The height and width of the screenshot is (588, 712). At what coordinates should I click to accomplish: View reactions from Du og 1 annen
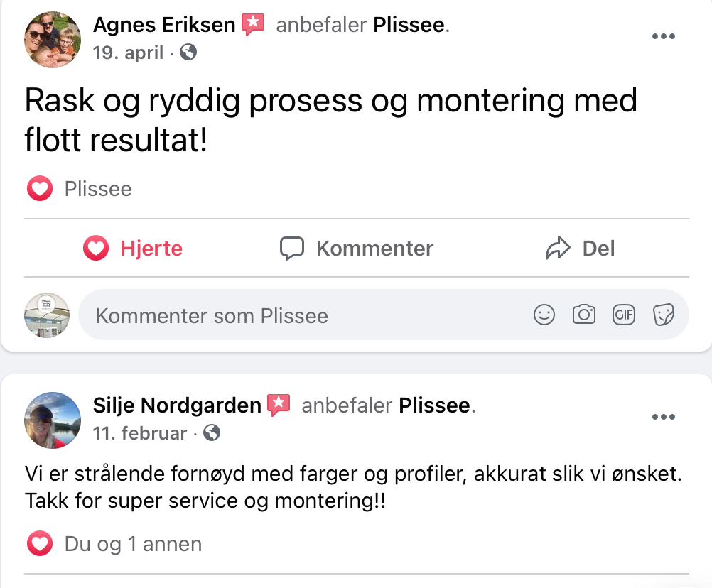click(133, 544)
